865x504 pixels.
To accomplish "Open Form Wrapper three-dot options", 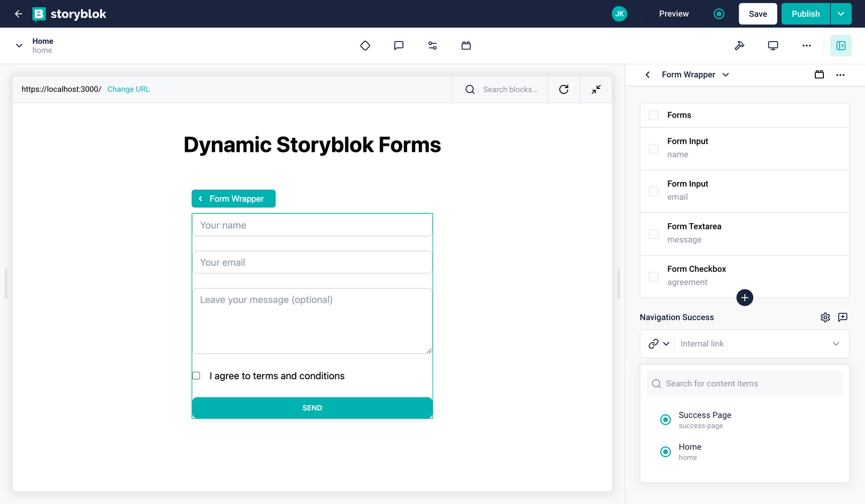I will pos(840,75).
